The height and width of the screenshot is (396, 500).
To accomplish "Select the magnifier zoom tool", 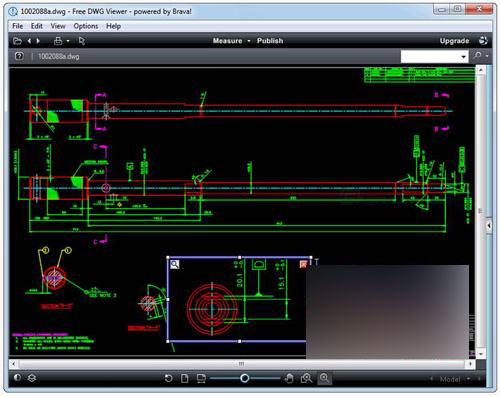I will coord(324,378).
